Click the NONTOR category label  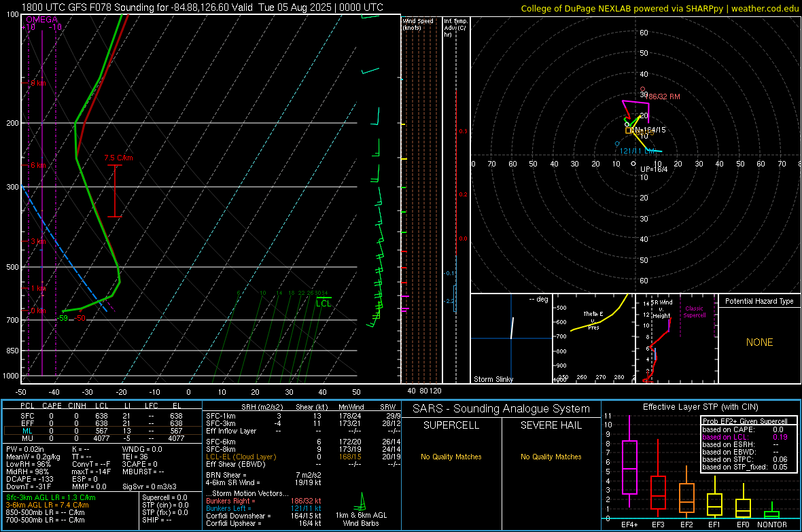click(772, 525)
